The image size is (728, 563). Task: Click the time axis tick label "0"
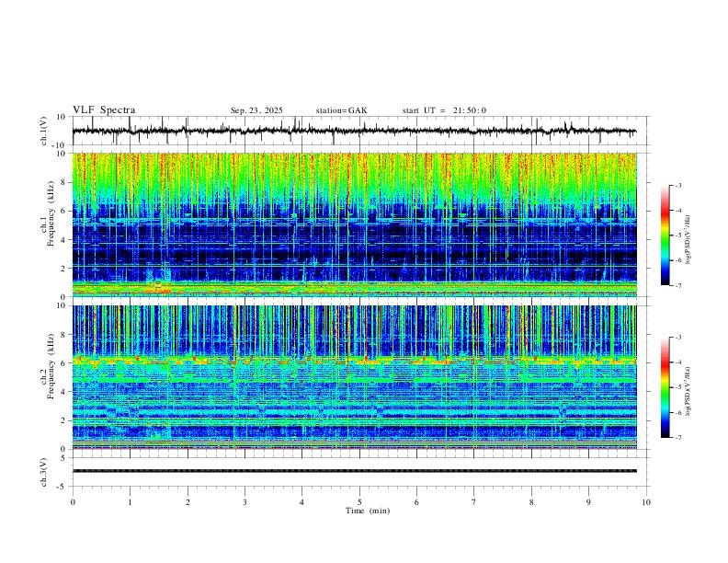click(73, 502)
